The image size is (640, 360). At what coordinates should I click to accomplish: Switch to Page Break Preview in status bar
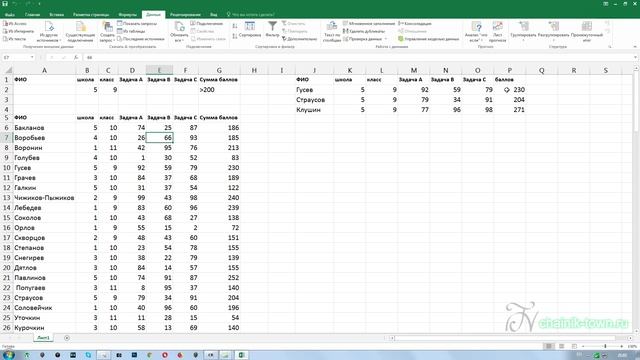click(x=574, y=346)
